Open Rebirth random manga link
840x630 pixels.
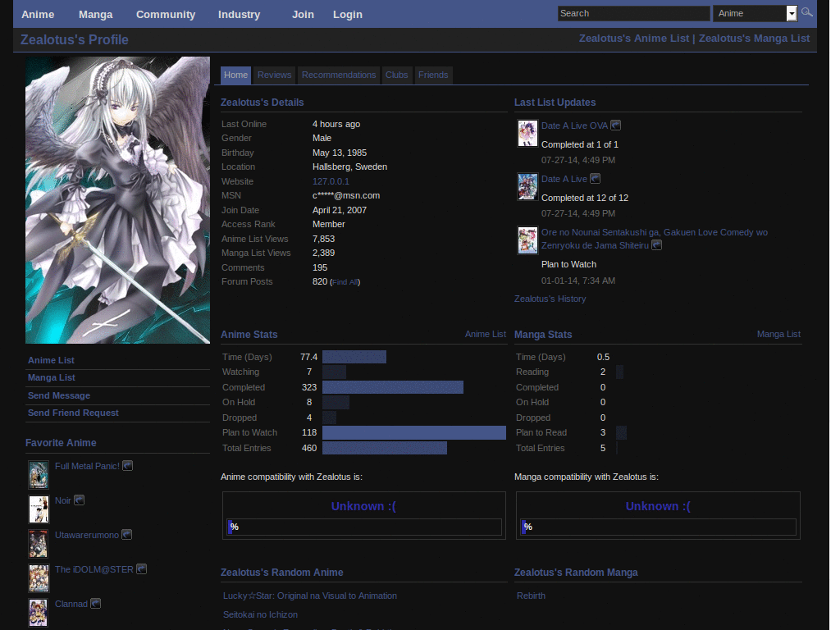click(531, 596)
